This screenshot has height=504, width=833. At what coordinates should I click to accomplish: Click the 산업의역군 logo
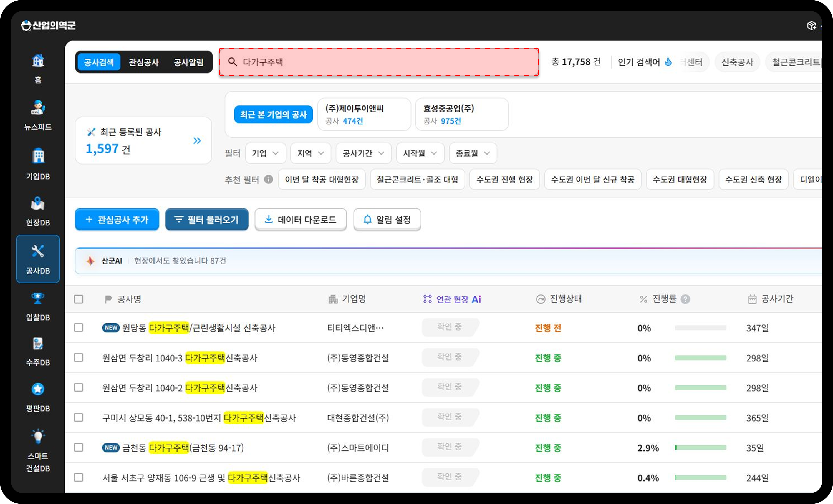click(48, 25)
